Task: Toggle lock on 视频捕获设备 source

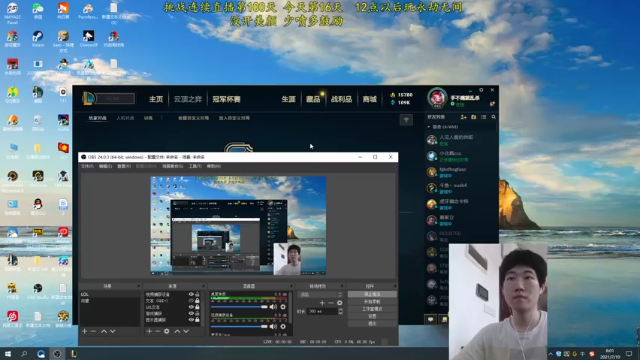Action: click(197, 294)
